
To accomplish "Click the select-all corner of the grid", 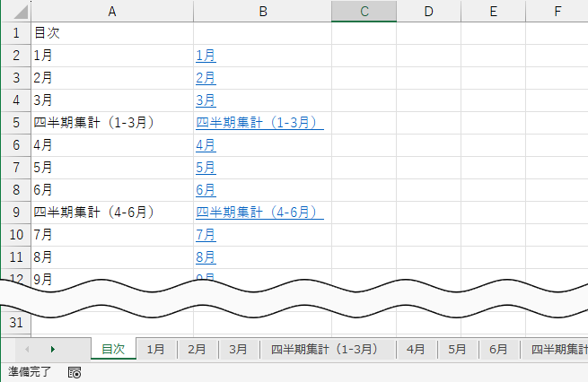I will (x=14, y=12).
